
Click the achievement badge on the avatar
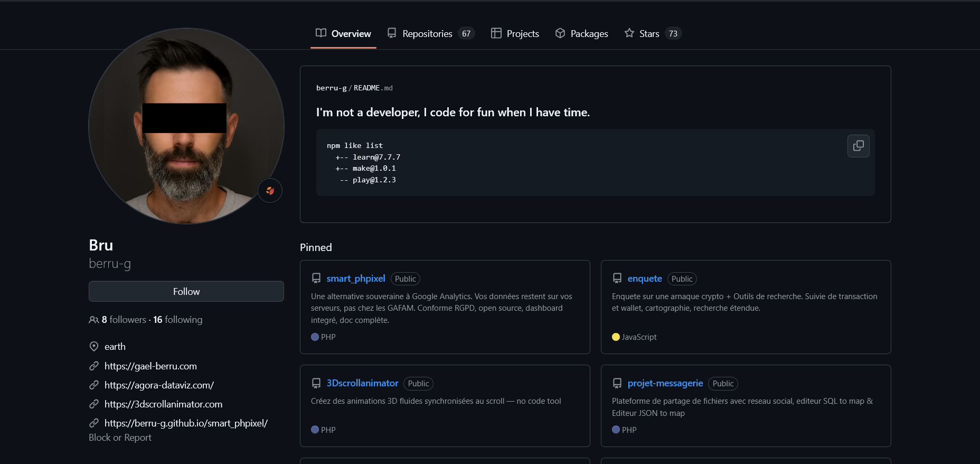pos(270,191)
